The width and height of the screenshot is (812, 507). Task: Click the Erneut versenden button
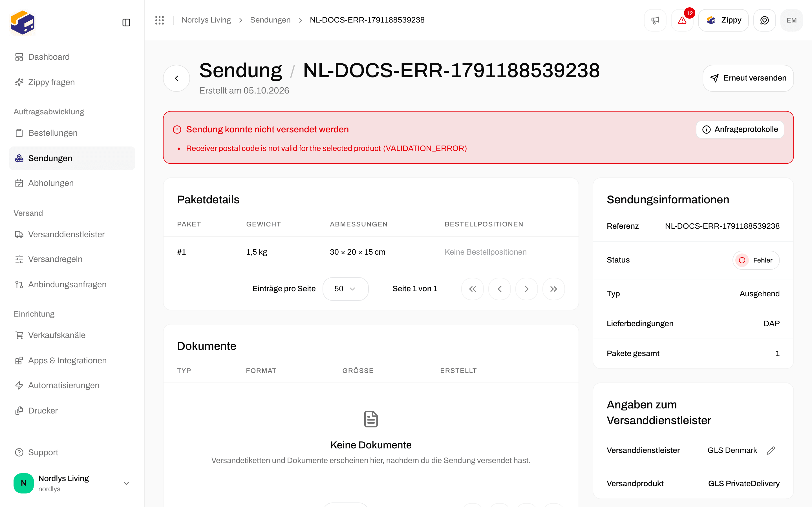click(x=748, y=78)
